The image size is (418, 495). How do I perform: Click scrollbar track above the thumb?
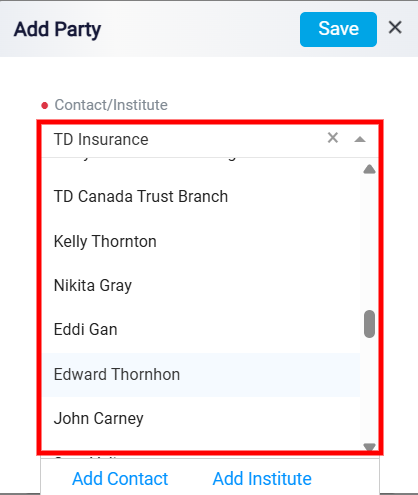pyautogui.click(x=369, y=242)
